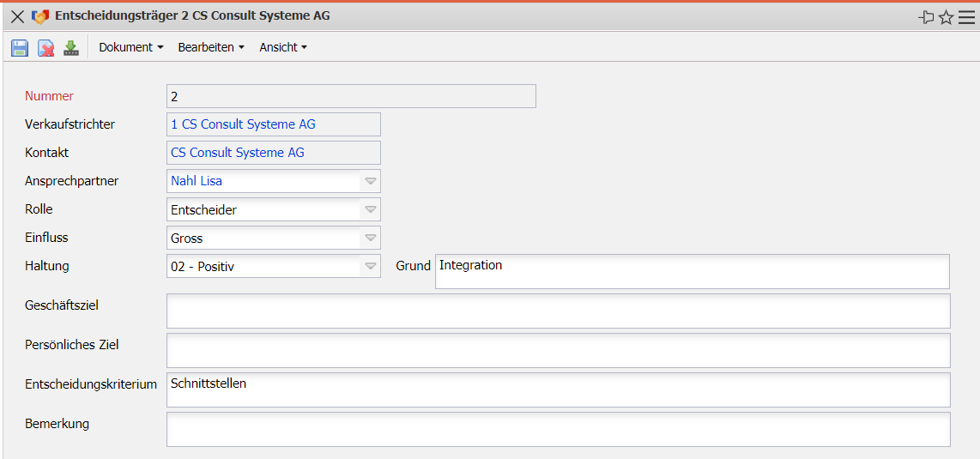Open the Haltung dropdown arrow
This screenshot has width=980, height=459.
(x=370, y=266)
